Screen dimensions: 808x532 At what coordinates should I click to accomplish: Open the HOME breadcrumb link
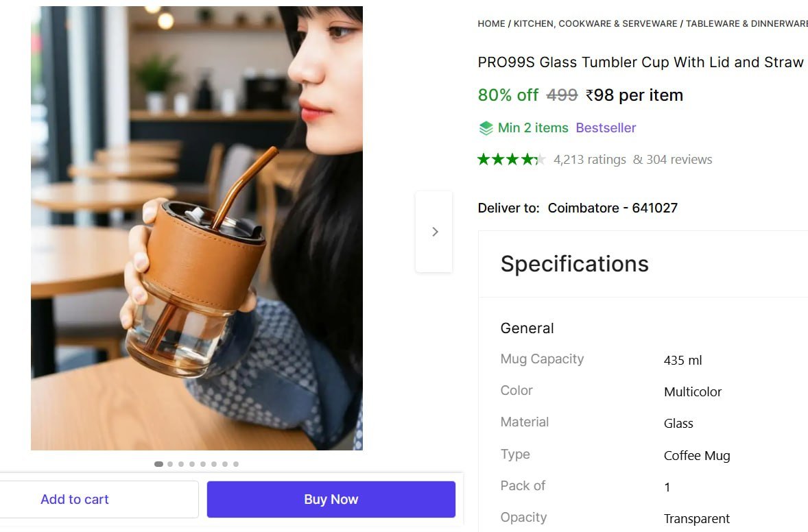coord(491,23)
